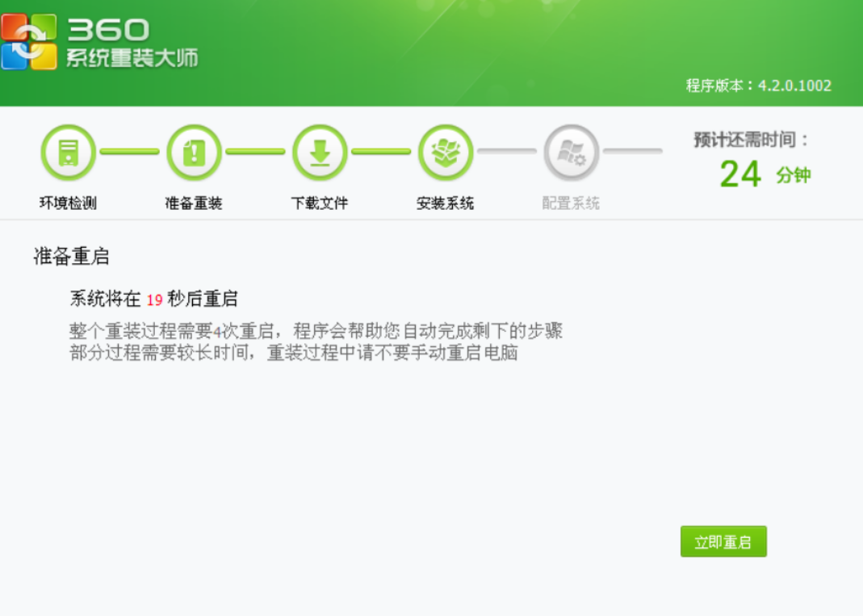Click the 准备重启 heading
Screen dimensions: 863x616
point(71,258)
